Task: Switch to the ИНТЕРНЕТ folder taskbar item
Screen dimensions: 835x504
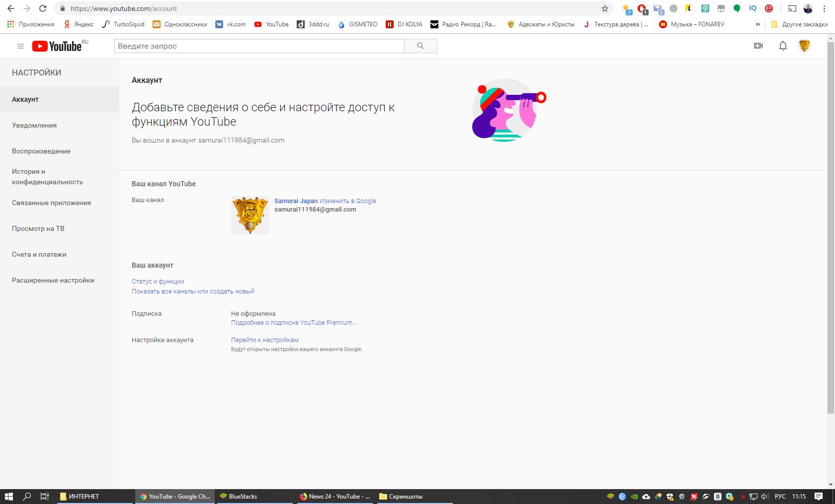Action: point(94,496)
